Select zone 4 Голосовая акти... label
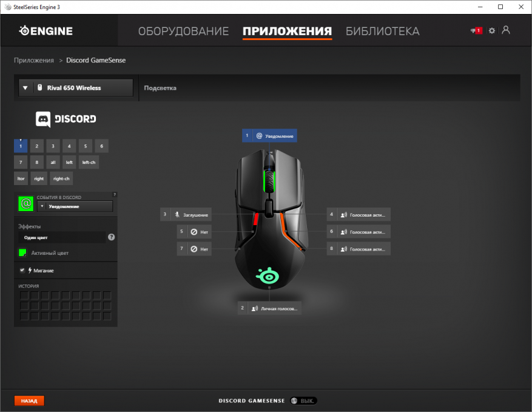 [x=359, y=214]
